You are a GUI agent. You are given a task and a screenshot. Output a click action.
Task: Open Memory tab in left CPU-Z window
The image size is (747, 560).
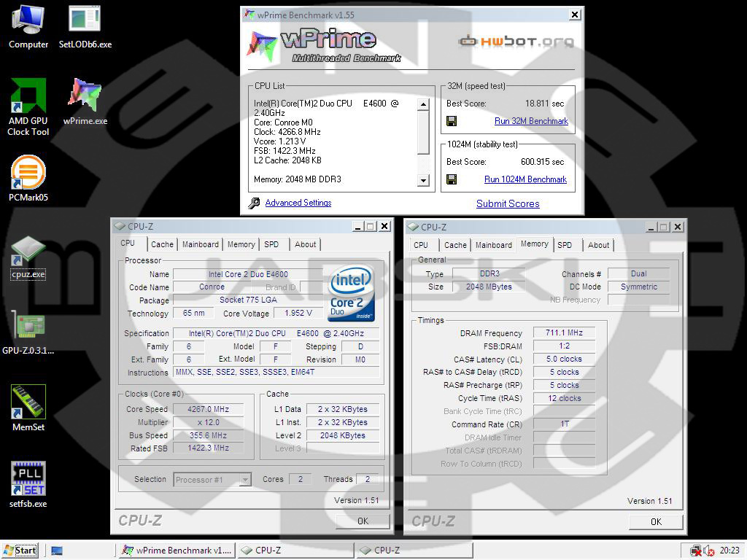click(241, 244)
